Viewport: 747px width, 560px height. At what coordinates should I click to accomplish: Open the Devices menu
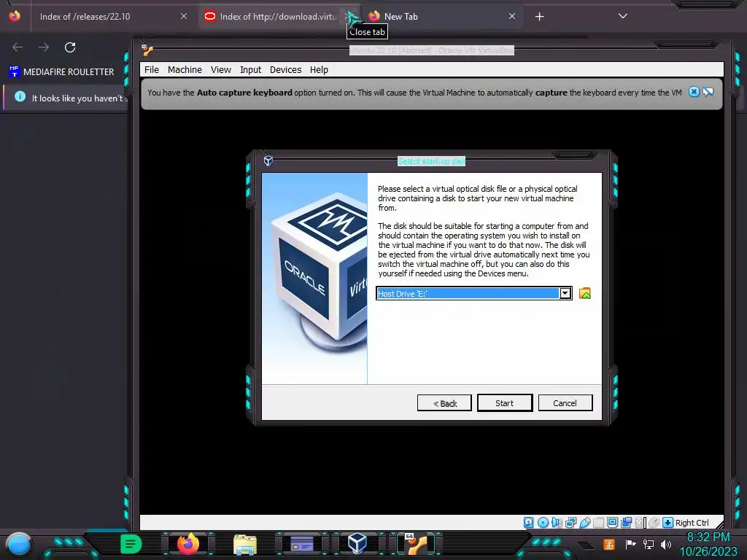(285, 69)
